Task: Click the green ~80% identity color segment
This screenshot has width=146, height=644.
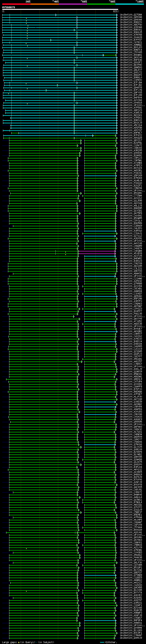Action: [x=101, y=4]
